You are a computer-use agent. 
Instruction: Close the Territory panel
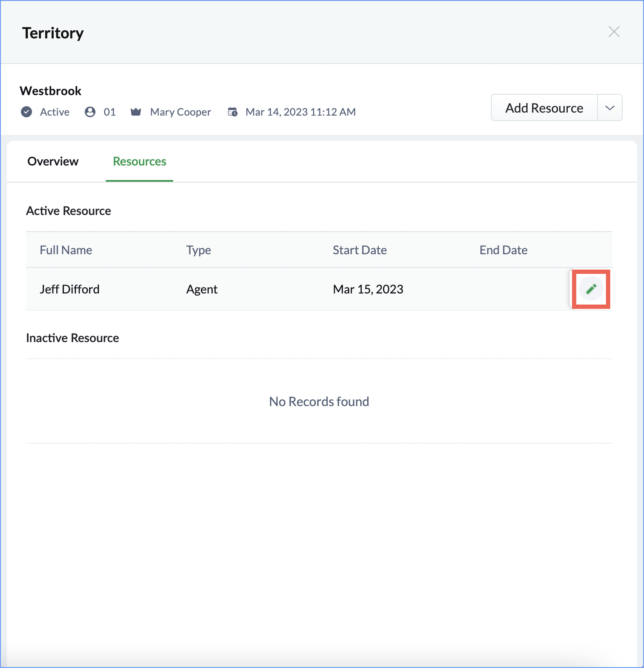coord(614,32)
